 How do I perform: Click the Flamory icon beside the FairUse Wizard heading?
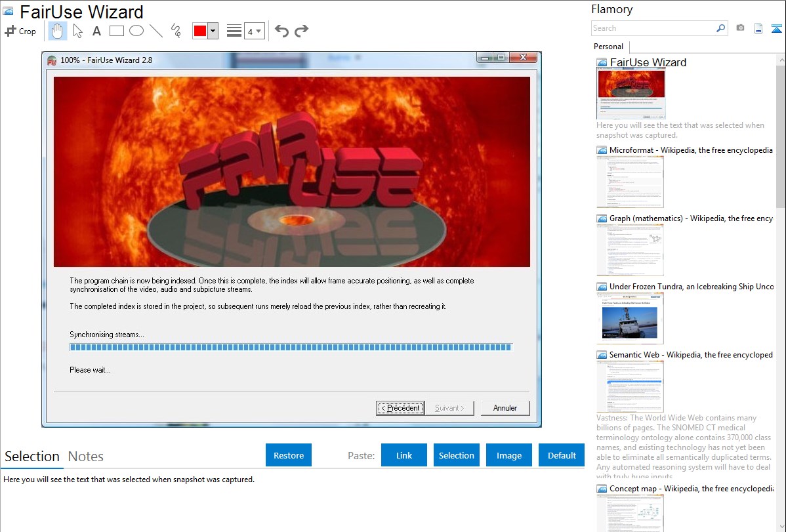pos(8,12)
